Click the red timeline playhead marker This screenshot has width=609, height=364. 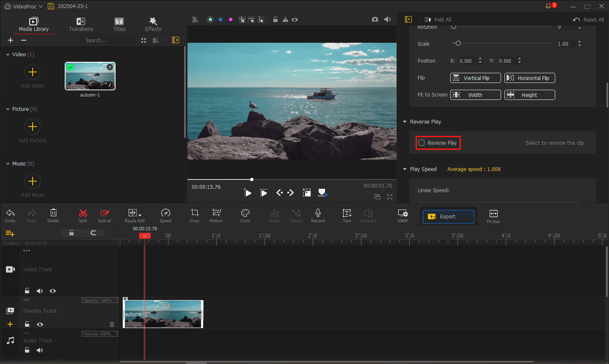click(x=145, y=236)
